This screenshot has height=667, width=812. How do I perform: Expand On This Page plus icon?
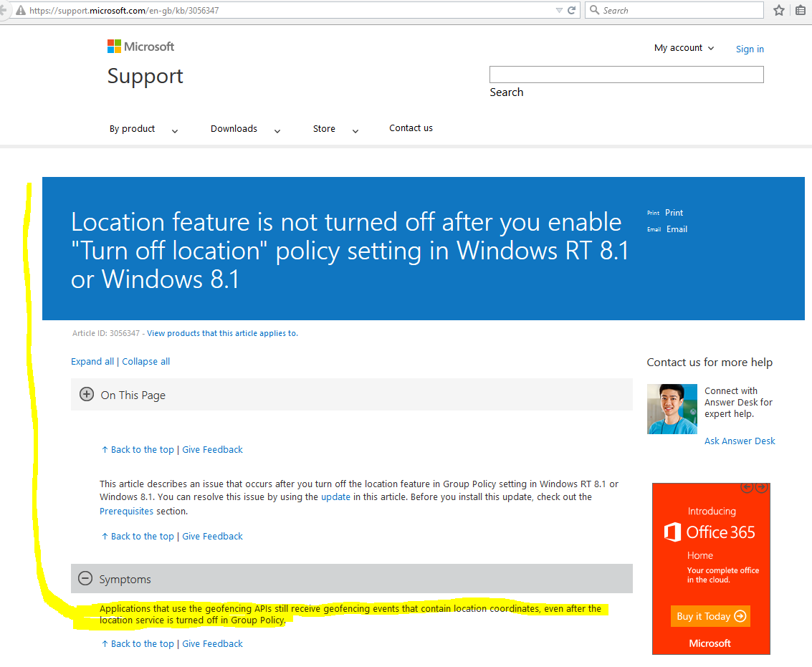87,395
